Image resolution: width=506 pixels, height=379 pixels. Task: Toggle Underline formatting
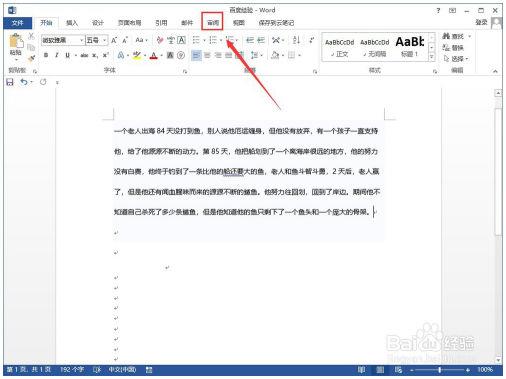tap(68, 55)
